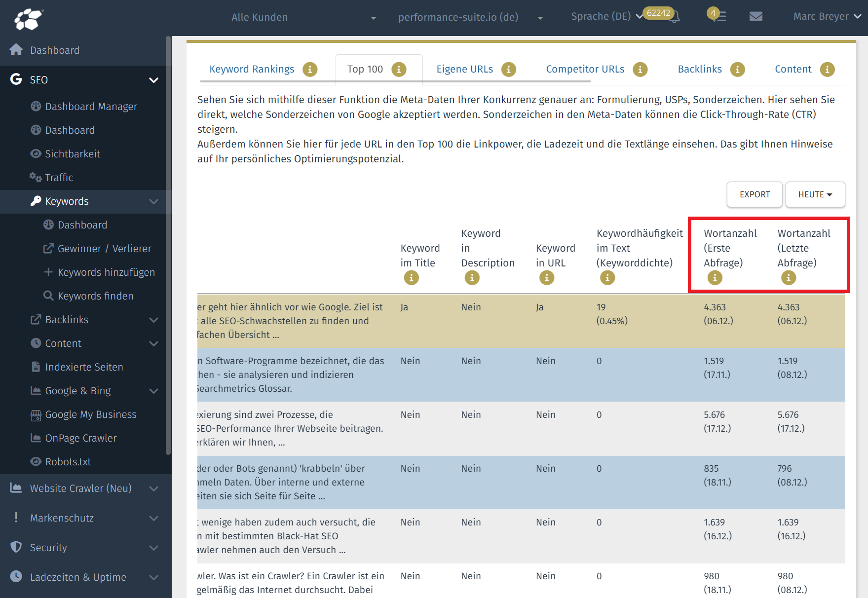Click info icon next to Eigene URLs tab
The width and height of the screenshot is (868, 598).
pos(509,70)
